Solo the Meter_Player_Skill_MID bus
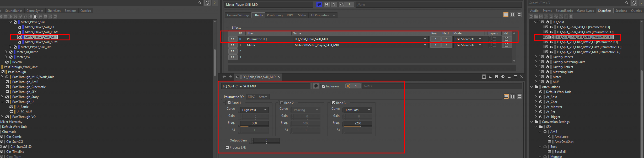This screenshot has width=644, height=158. [334, 4]
